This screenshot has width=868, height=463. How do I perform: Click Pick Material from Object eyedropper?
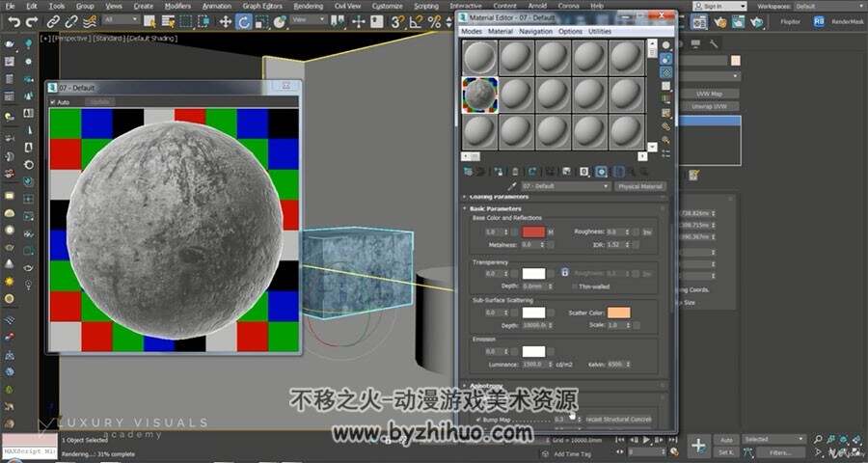click(x=513, y=186)
